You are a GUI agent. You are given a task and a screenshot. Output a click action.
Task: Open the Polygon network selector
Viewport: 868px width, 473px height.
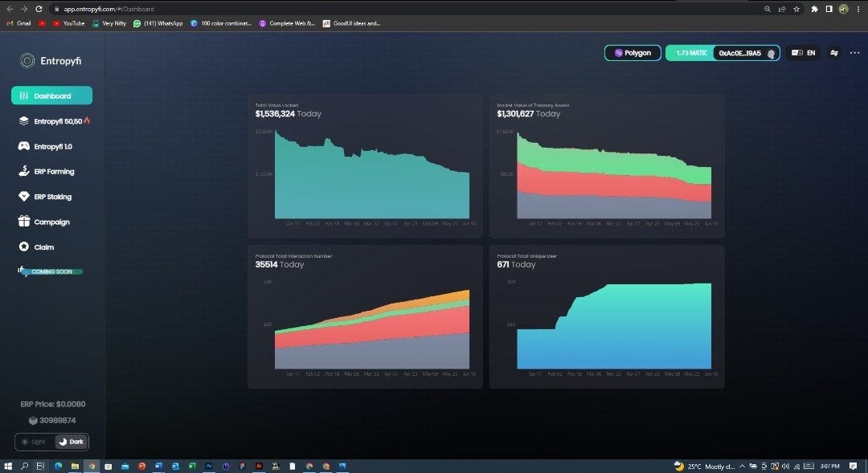633,53
